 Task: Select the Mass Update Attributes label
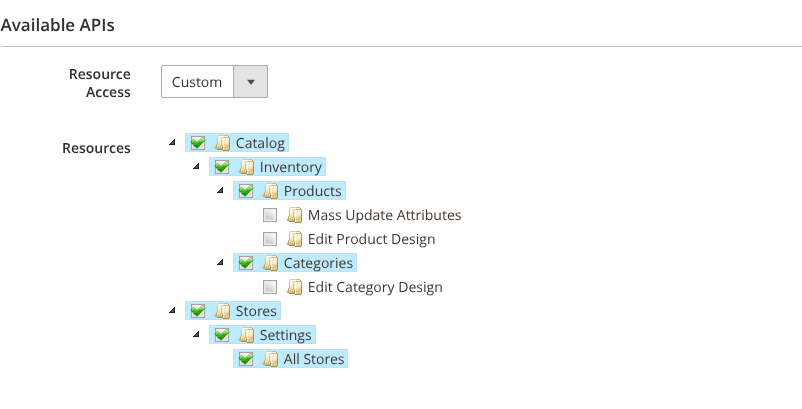pos(385,215)
